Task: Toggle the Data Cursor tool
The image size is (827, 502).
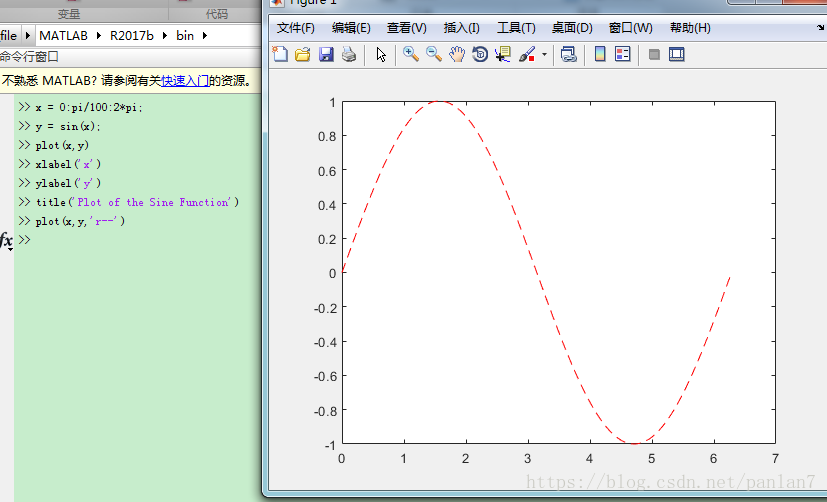Action: tap(502, 54)
